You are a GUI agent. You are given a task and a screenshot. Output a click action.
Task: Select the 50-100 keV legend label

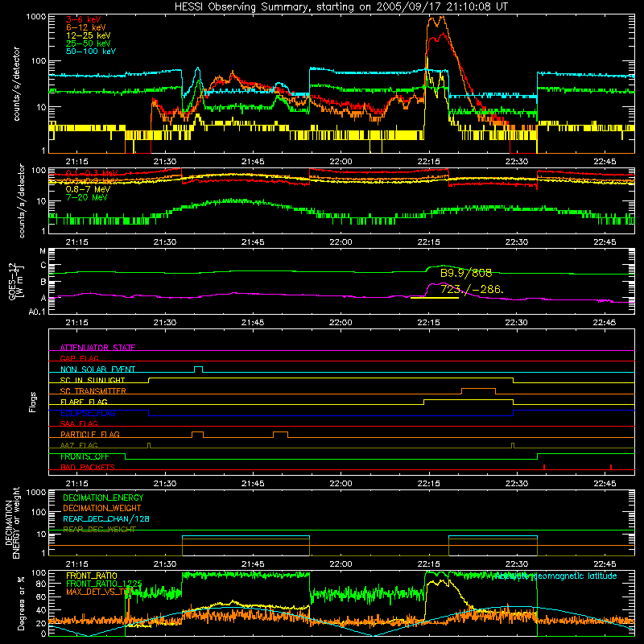pyautogui.click(x=90, y=52)
